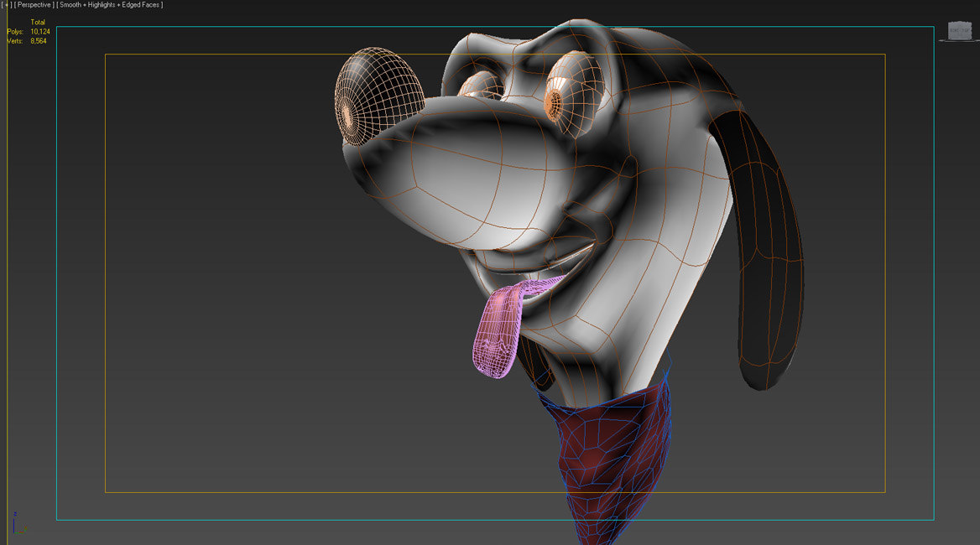Click the Verts count 8,564 statistic

click(39, 41)
